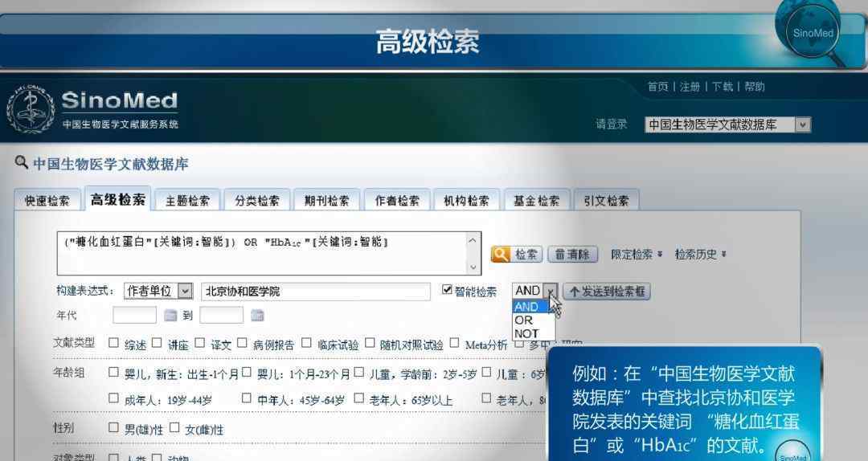Open 首页 link
This screenshot has height=461, width=868.
pos(657,86)
